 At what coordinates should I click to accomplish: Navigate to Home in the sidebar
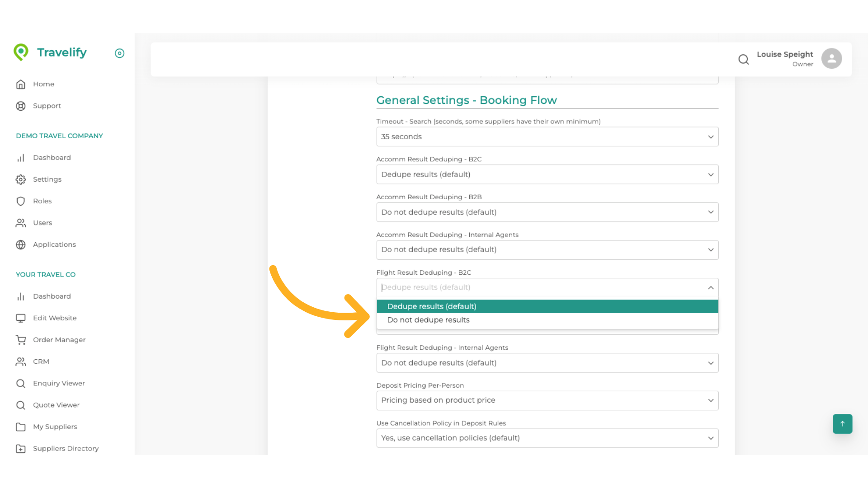[43, 84]
